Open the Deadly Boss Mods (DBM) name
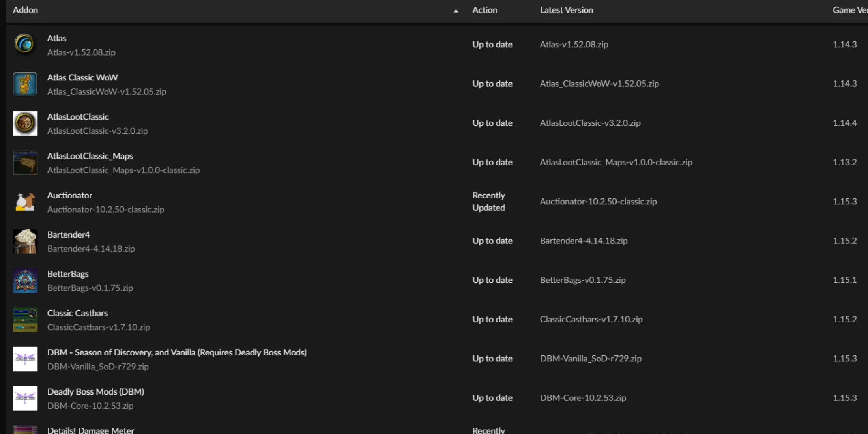Screen dimensions: 868x434 click(95, 392)
